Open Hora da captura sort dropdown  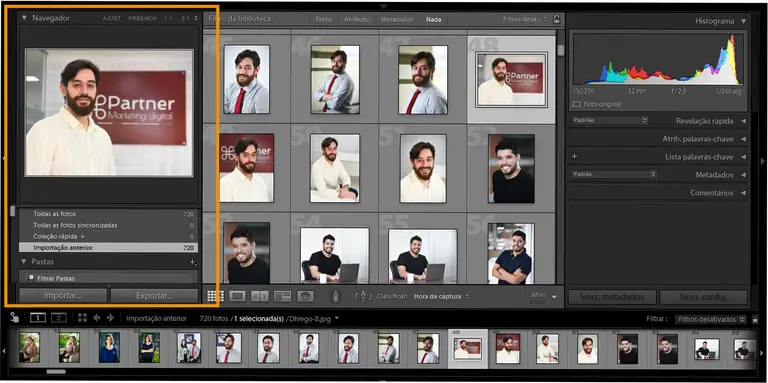point(441,296)
